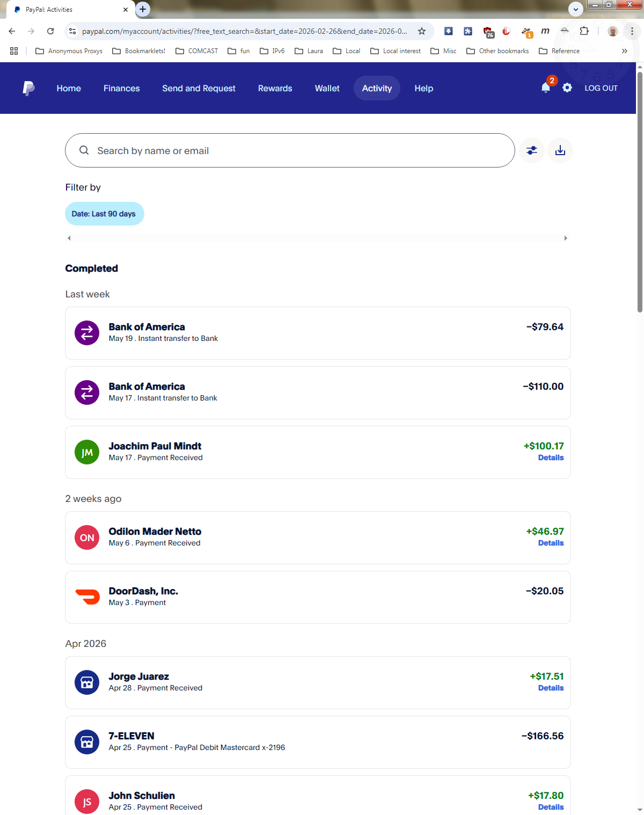
Task: Bookmark this page with star icon
Action: 422,31
